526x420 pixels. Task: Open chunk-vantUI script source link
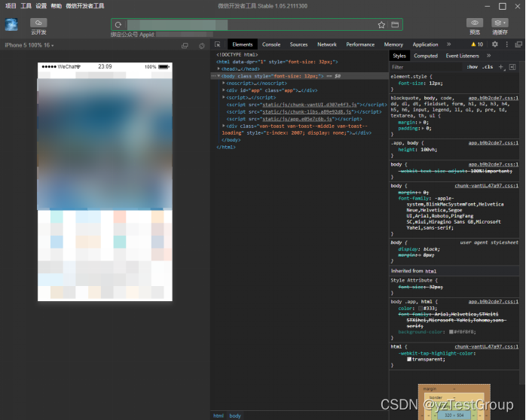click(x=310, y=105)
